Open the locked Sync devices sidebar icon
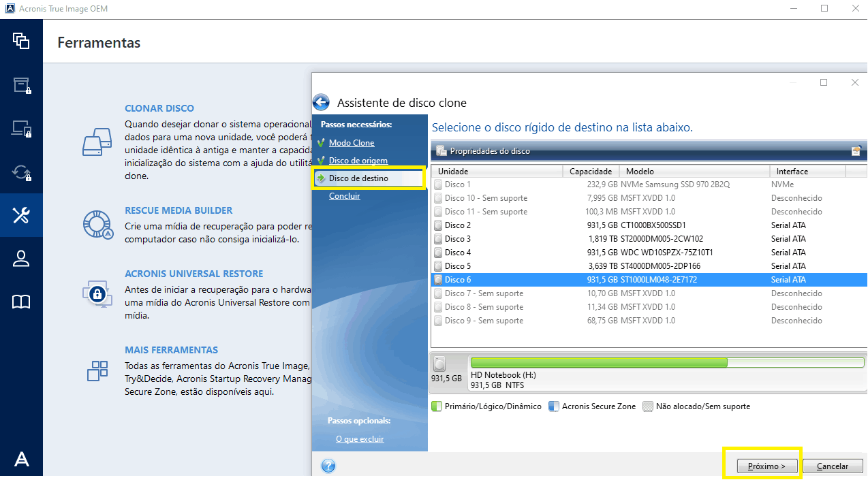868x482 pixels. [x=21, y=129]
